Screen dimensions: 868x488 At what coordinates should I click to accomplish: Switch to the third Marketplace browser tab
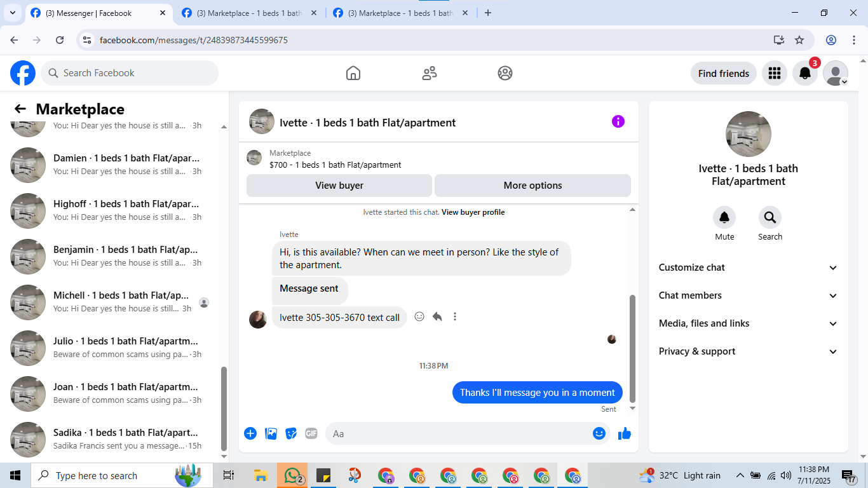[x=401, y=13]
